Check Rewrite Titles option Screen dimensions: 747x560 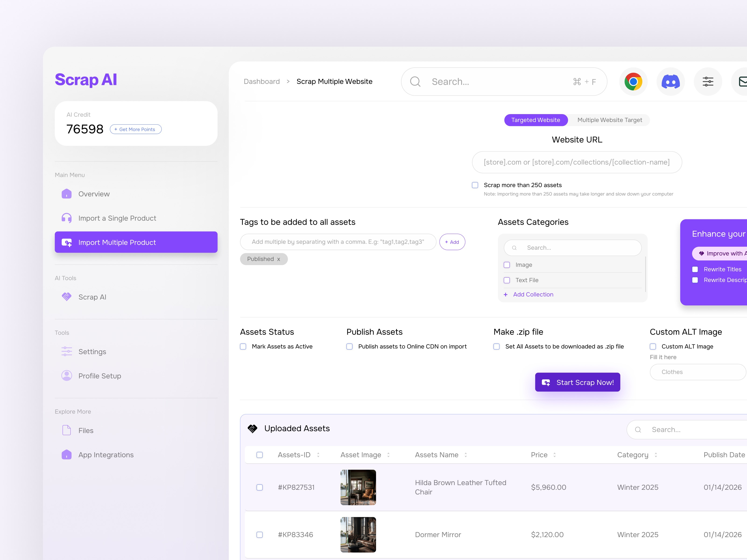pyautogui.click(x=695, y=269)
